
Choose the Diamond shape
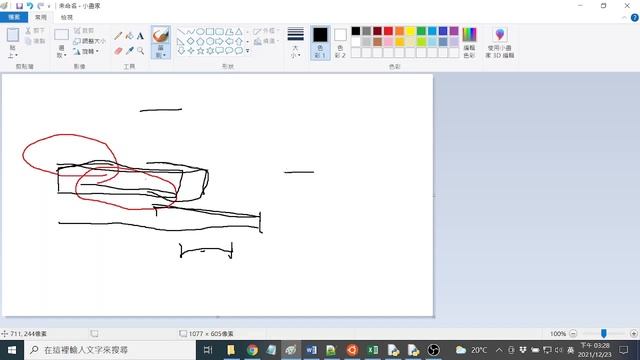191,41
